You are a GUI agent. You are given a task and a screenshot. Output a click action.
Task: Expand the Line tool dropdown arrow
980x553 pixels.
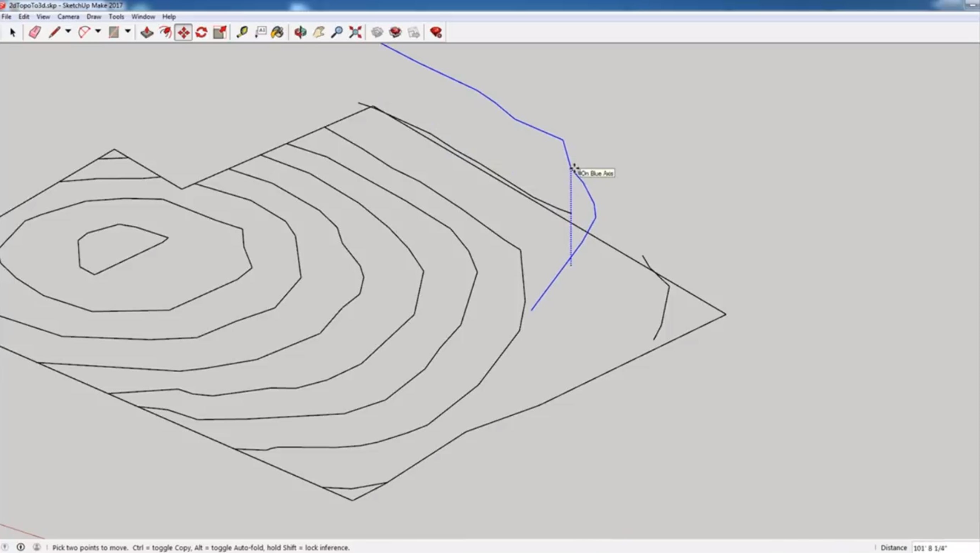[x=68, y=32]
